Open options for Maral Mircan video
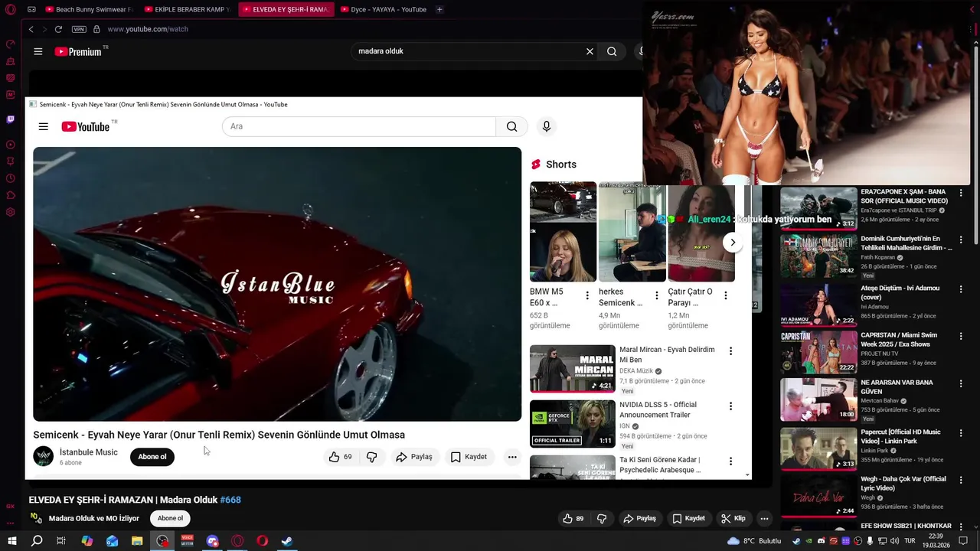 (x=730, y=351)
